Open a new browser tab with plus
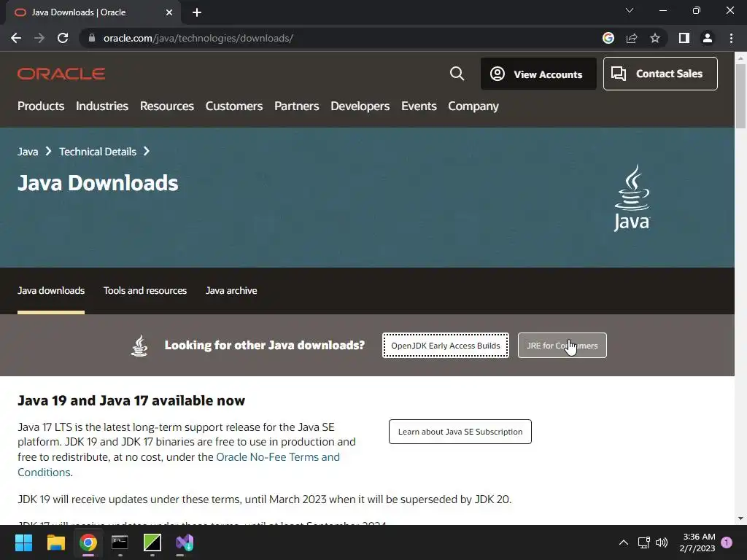The image size is (747, 560). 197,12
